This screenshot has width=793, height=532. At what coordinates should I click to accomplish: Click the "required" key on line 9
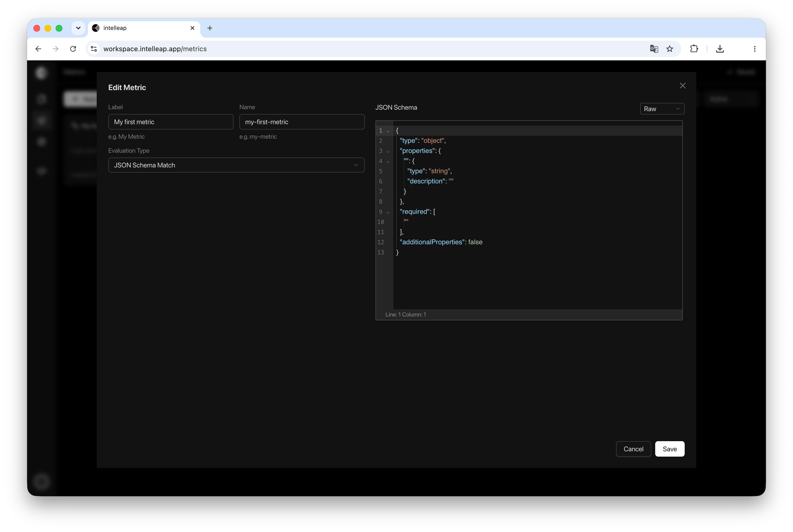[x=414, y=212]
